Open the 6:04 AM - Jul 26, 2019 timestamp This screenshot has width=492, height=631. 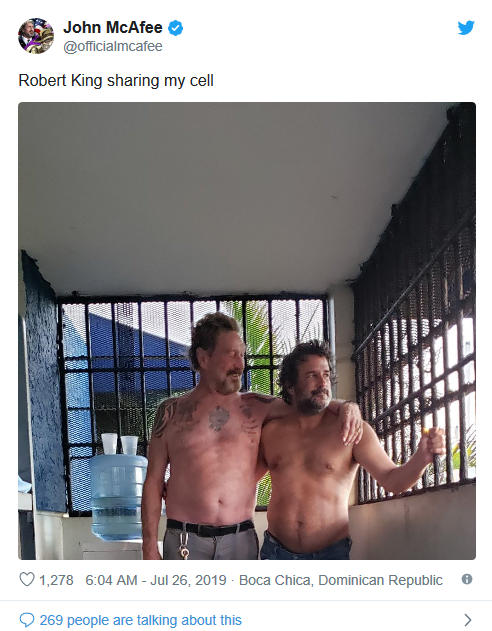click(x=156, y=580)
